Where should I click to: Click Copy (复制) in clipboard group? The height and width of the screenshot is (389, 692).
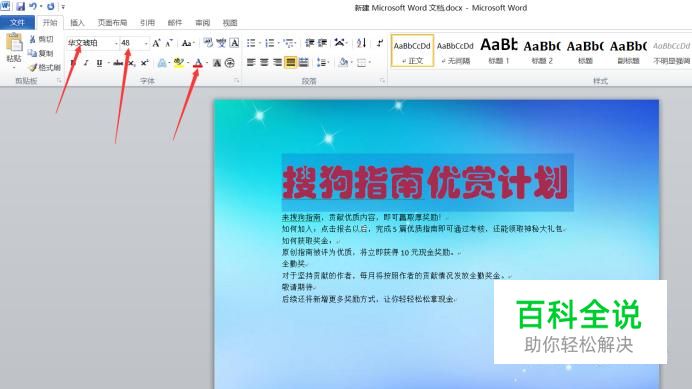[x=41, y=53]
